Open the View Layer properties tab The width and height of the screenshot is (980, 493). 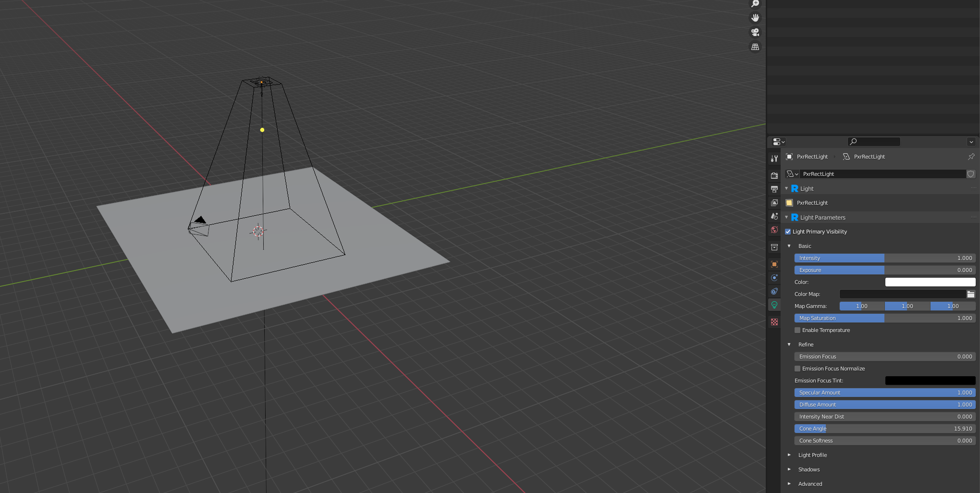(774, 202)
